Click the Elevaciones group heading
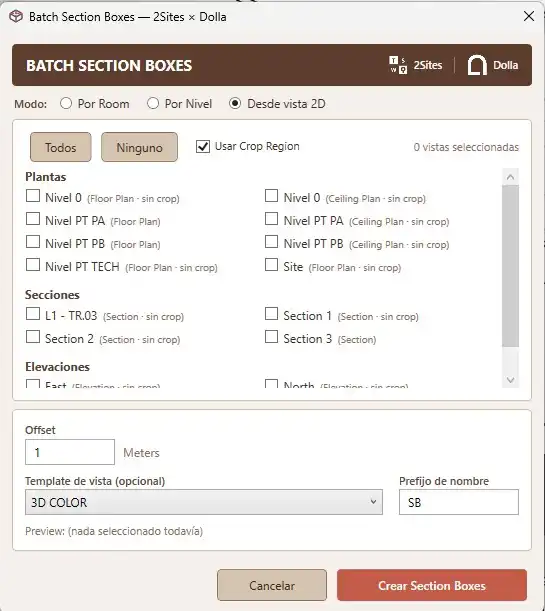Screen dimensions: 545x611 click(57, 367)
